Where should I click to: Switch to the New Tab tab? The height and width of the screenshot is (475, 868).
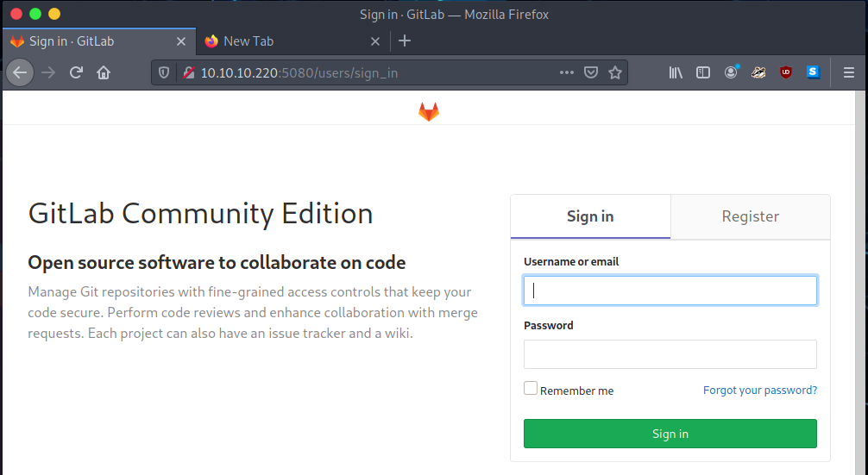pos(293,41)
